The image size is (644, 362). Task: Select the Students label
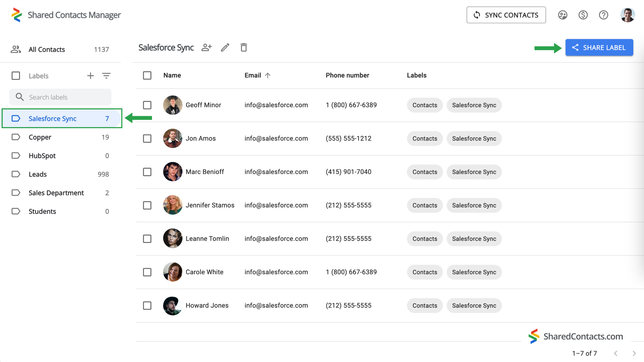[x=60, y=211]
